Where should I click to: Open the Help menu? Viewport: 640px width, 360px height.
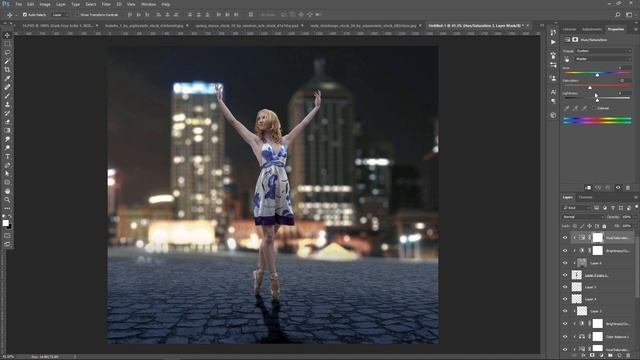click(166, 4)
